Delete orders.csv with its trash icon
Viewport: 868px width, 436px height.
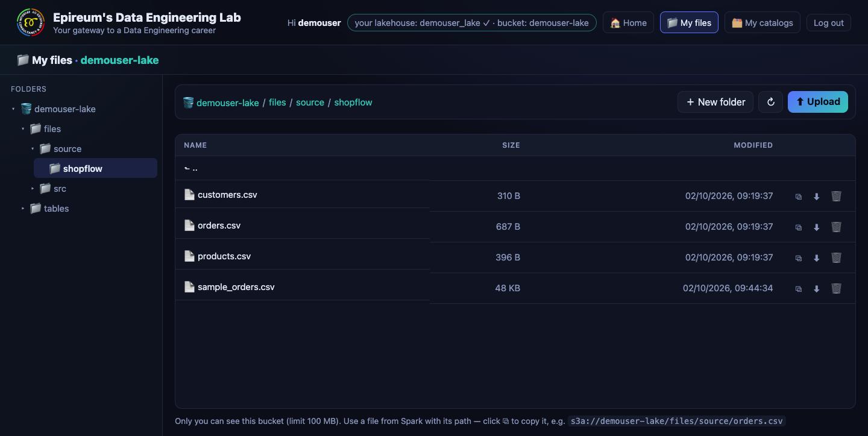[x=836, y=227]
